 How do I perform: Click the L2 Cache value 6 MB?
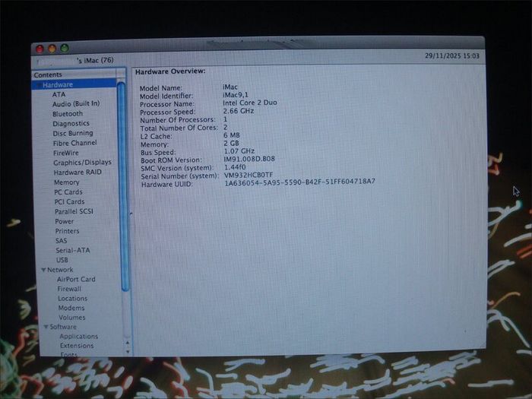click(x=231, y=135)
